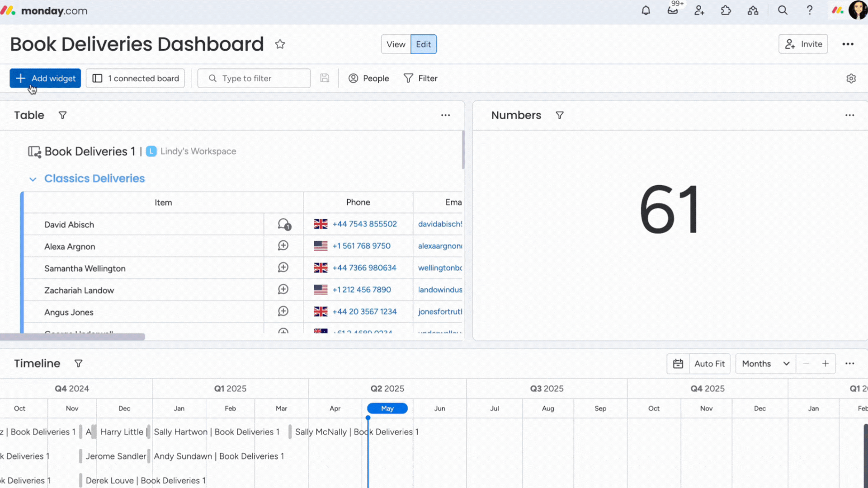868x488 pixels.
Task: Click the invite members icon in top bar
Action: (x=699, y=10)
